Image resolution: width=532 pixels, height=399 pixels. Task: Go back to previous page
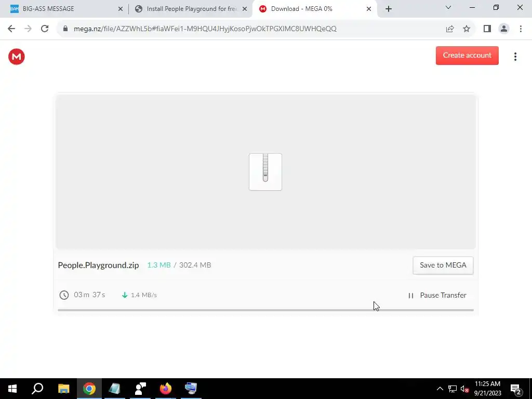pyautogui.click(x=11, y=29)
